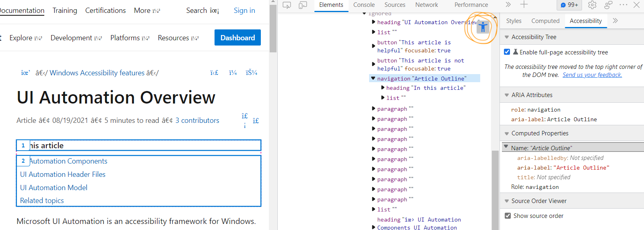644x230 pixels.
Task: Click the inspect element picker icon
Action: coord(287,5)
